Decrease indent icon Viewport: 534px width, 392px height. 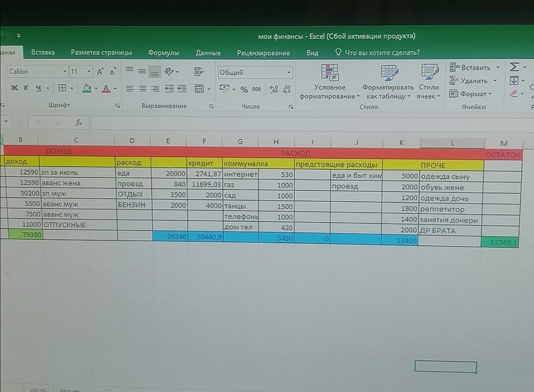coord(169,89)
